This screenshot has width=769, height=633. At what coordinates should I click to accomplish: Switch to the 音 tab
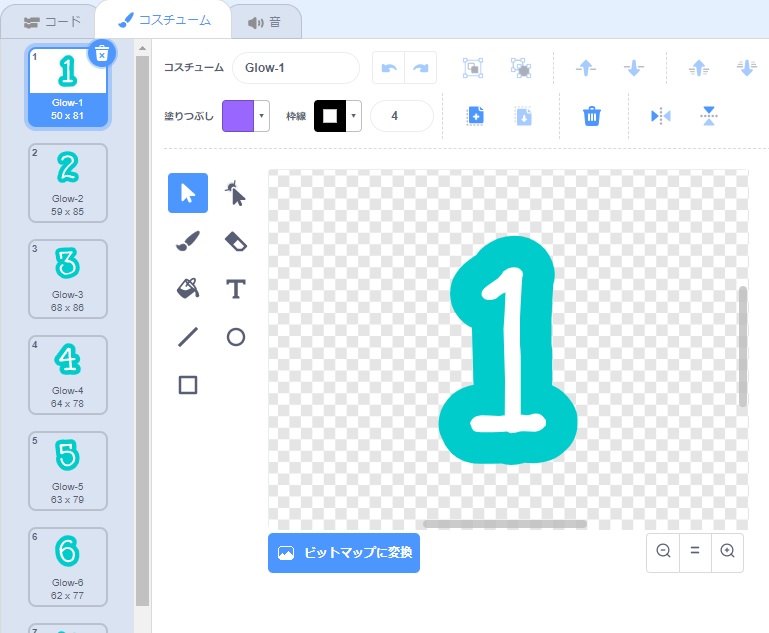[265, 22]
